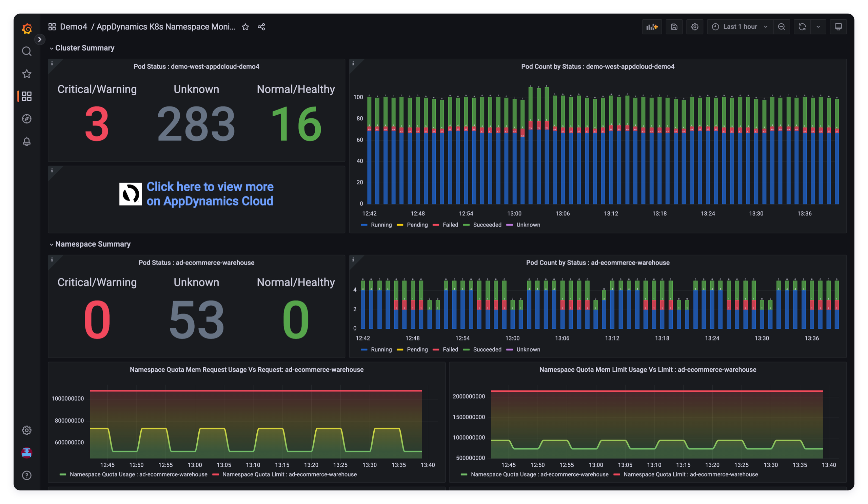This screenshot has height=504, width=868.
Task: Click the cluster Critical/Warning value 3
Action: [x=97, y=124]
